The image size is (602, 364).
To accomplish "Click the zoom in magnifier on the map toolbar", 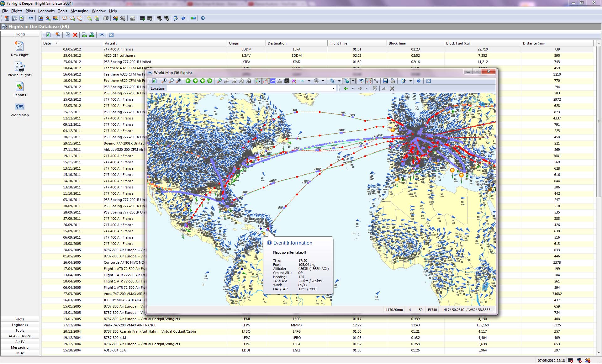I will pos(164,81).
